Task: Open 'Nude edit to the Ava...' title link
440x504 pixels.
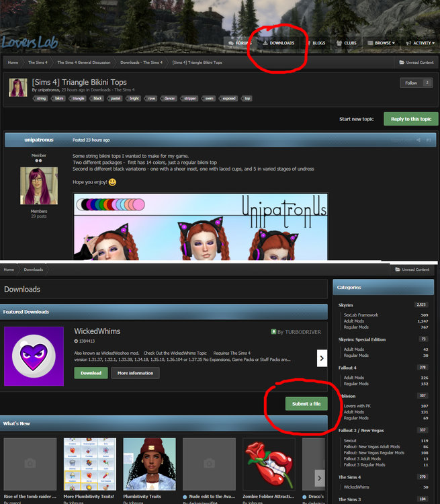Action: pos(212,497)
